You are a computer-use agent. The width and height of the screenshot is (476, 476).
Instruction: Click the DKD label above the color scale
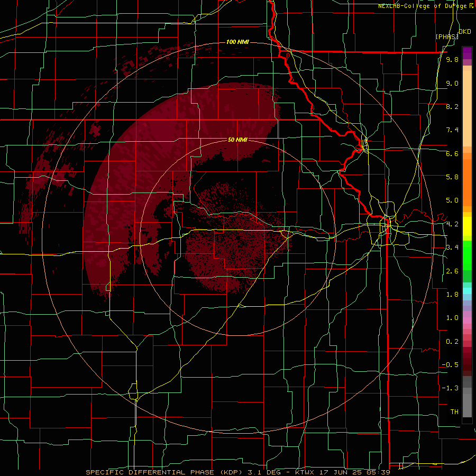coord(465,32)
